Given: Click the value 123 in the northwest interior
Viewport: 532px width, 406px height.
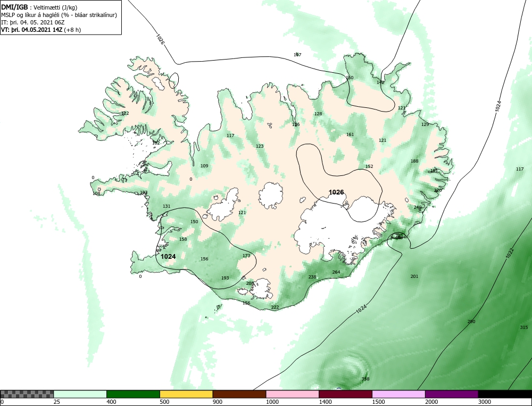Looking at the screenshot, I should (x=260, y=146).
